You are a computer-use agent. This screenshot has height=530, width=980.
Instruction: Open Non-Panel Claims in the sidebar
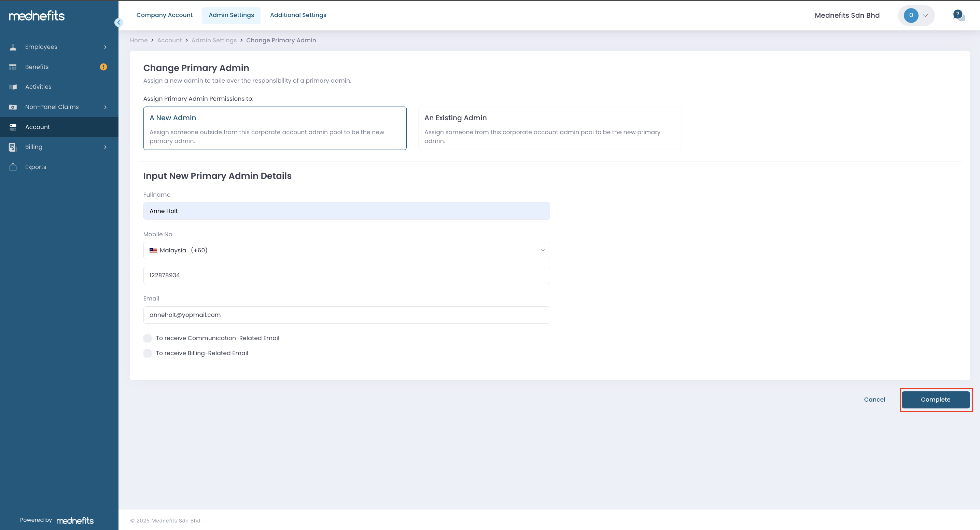point(59,107)
